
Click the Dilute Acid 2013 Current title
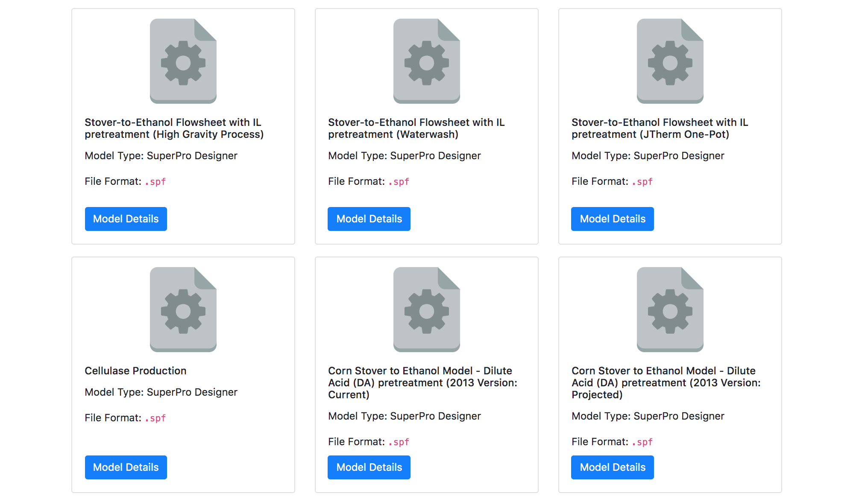click(422, 383)
